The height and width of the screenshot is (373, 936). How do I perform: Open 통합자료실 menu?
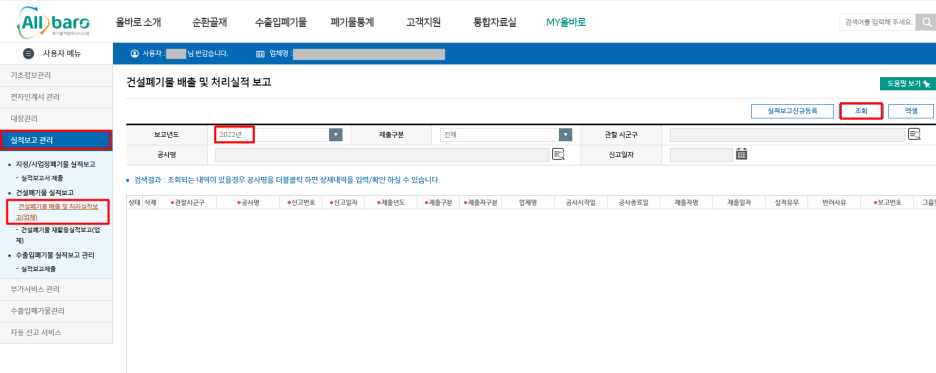coord(495,23)
